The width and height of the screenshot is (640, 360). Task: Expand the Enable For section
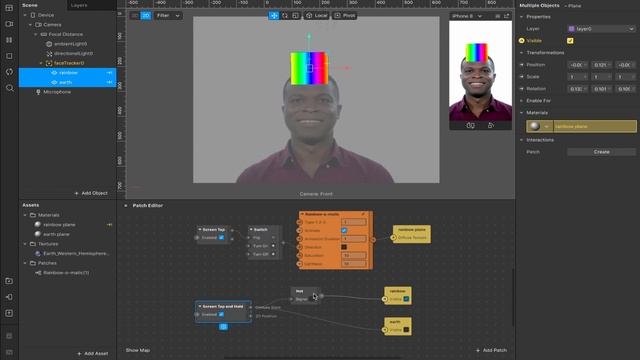(x=522, y=101)
